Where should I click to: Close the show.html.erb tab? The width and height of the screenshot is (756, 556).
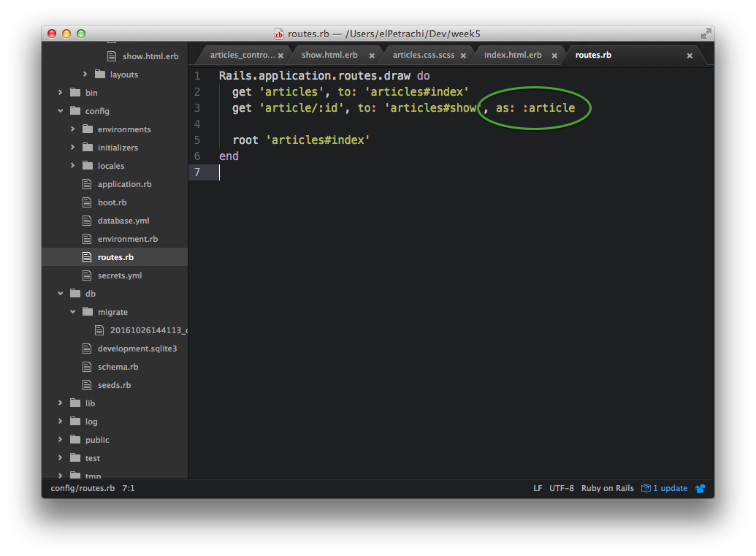(x=372, y=56)
